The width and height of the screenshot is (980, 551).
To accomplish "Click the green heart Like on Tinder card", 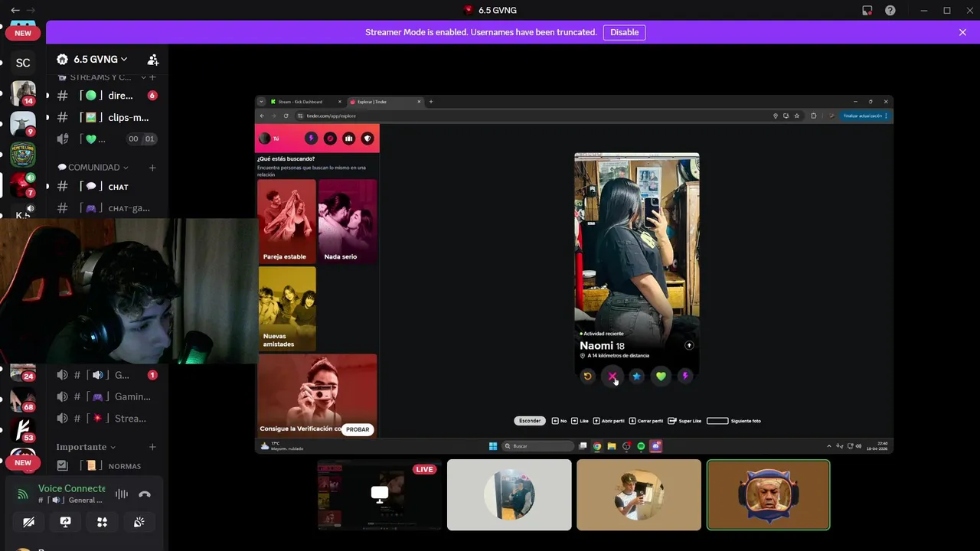I will [661, 376].
